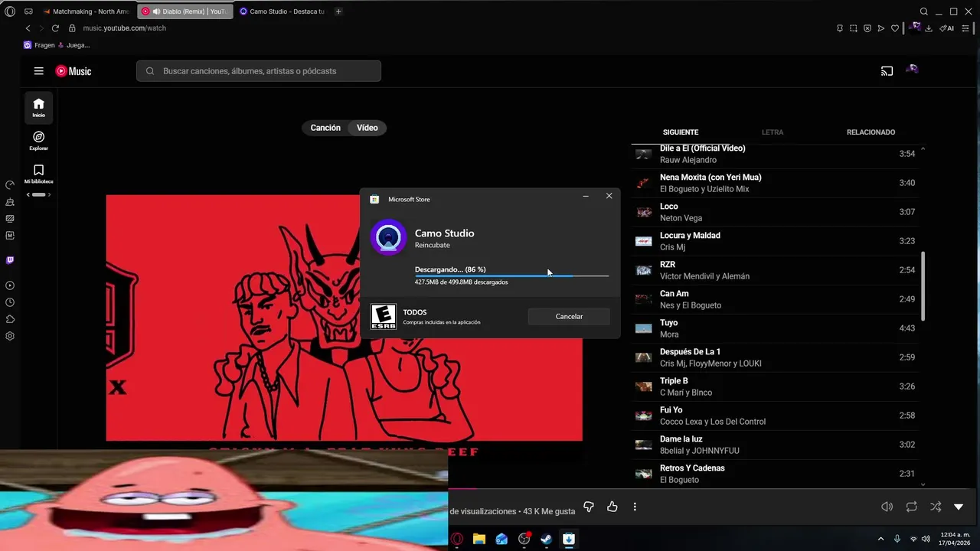Open the Easy setup sliders icon
The height and width of the screenshot is (551, 980).
[x=965, y=28]
